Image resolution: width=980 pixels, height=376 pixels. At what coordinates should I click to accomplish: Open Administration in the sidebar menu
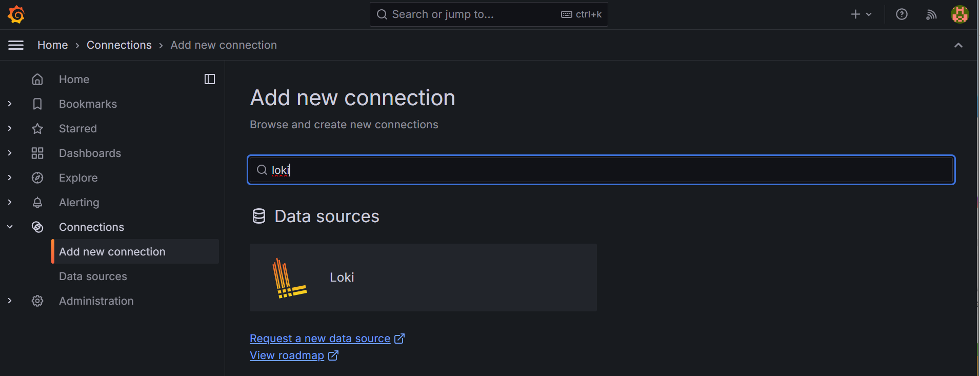click(96, 301)
